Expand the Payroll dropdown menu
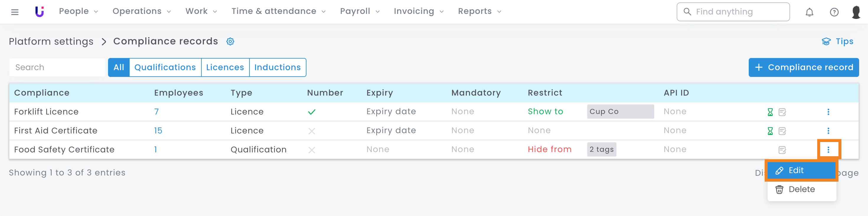Image resolution: width=868 pixels, height=216 pixels. tap(360, 12)
